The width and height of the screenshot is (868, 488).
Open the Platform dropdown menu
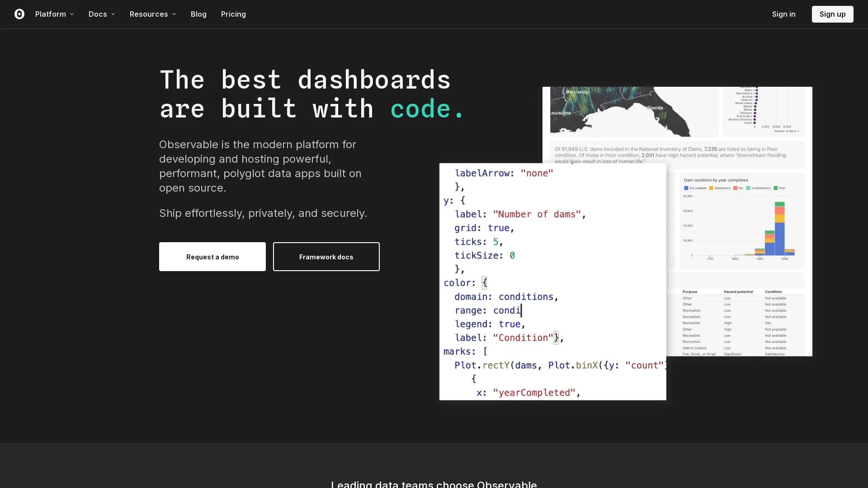point(51,14)
